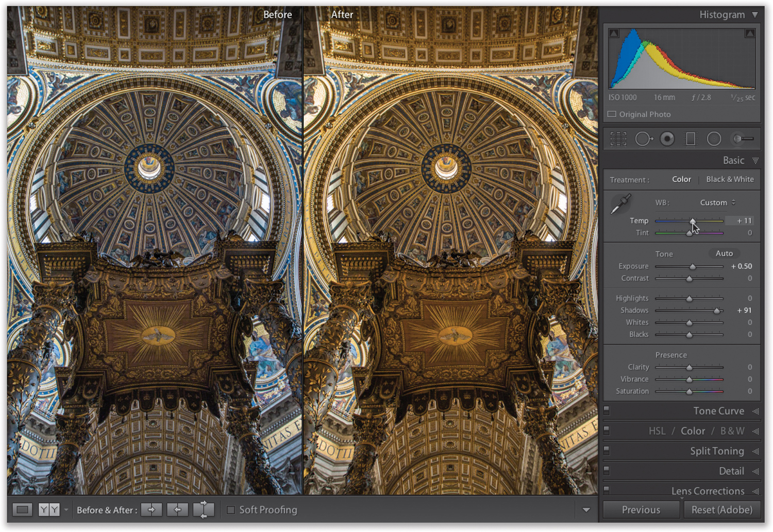This screenshot has width=773, height=532.
Task: Select the Spot Removal tool
Action: coord(644,139)
